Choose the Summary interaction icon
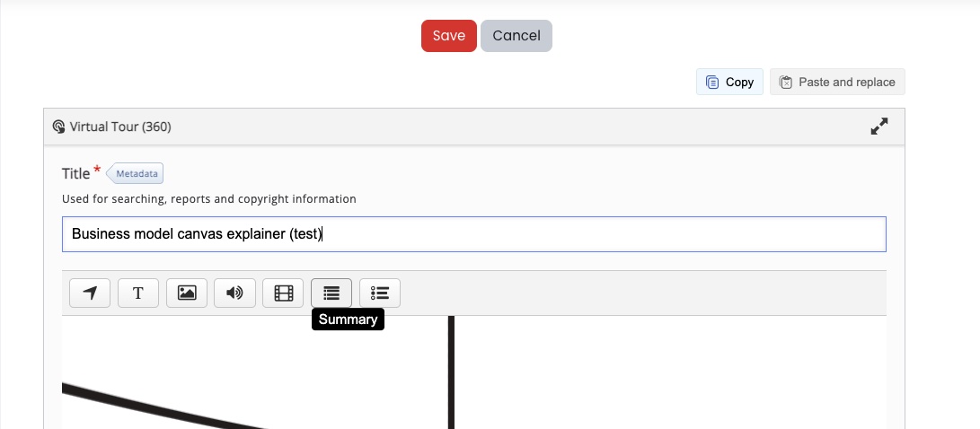980x429 pixels. click(x=331, y=293)
